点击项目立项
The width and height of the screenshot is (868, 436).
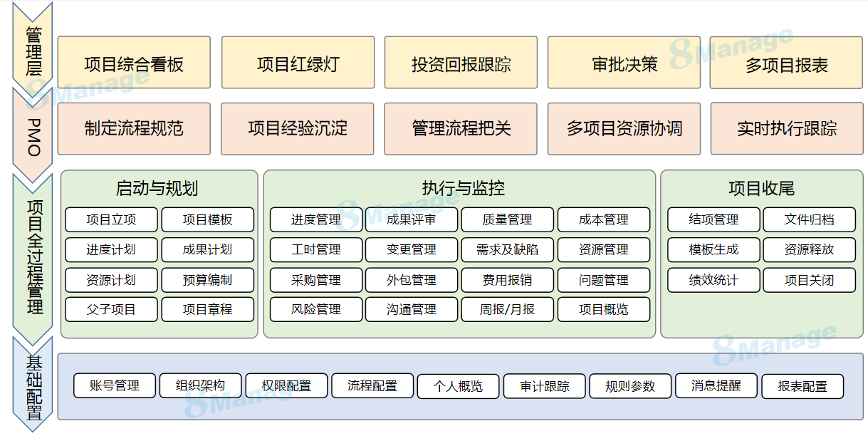coord(111,219)
